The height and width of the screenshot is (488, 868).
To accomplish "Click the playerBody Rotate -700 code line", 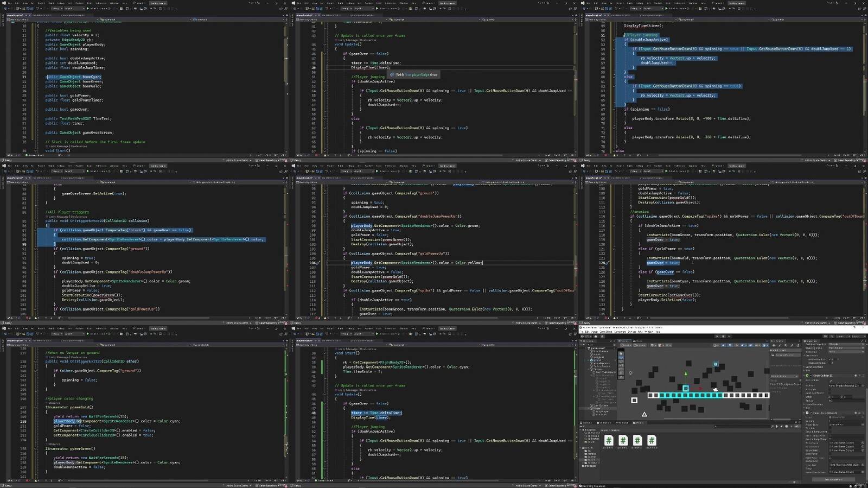I will (x=691, y=118).
